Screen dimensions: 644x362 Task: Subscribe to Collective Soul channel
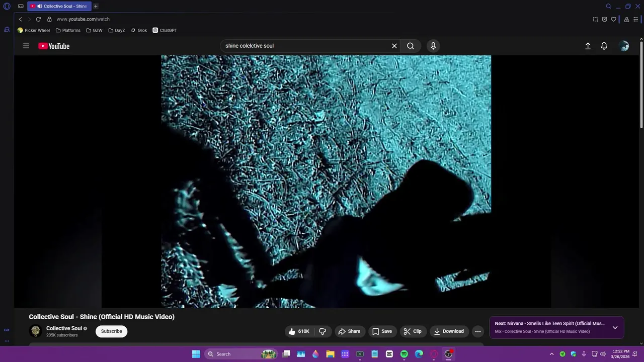point(111,331)
